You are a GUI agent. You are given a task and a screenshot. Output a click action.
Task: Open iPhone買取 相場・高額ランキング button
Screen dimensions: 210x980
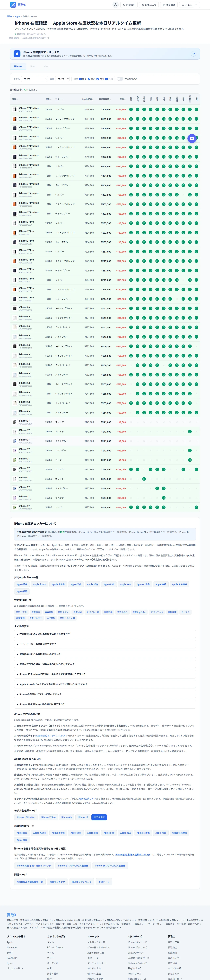coord(34,866)
